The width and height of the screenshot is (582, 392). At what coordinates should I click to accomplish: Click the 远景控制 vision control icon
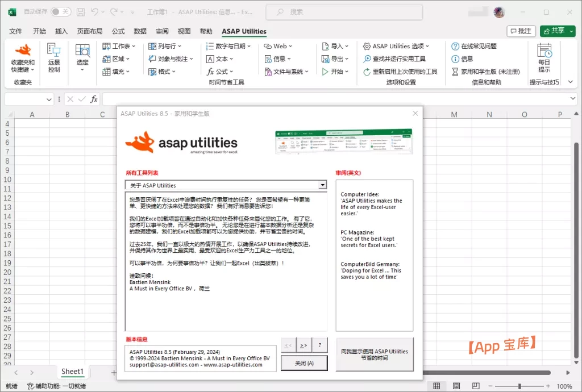coord(54,51)
